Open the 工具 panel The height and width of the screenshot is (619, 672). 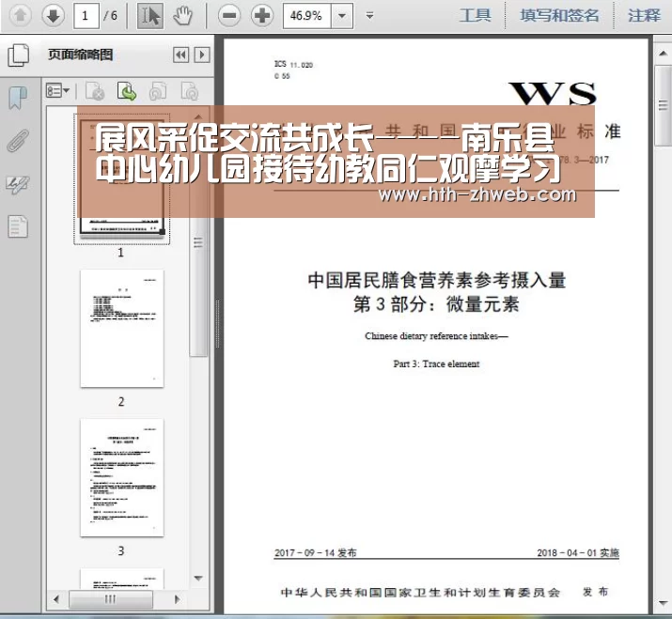tap(475, 16)
